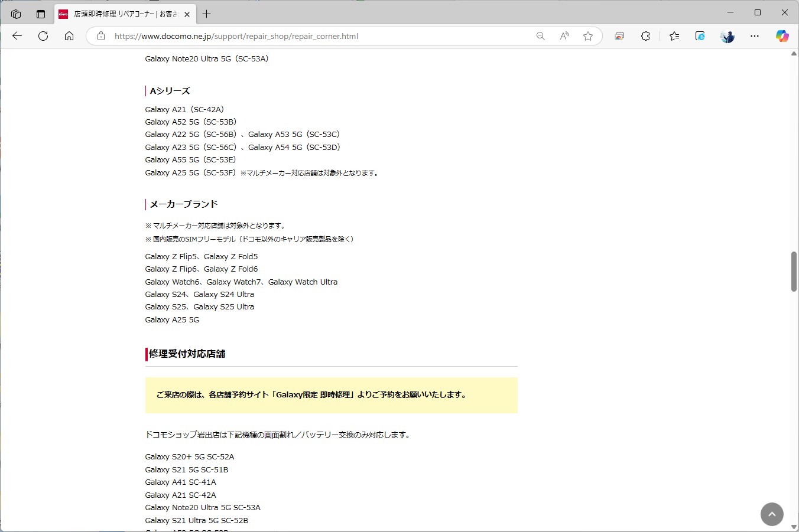
Task: Click the Aシリーズ heading
Action: [x=170, y=91]
